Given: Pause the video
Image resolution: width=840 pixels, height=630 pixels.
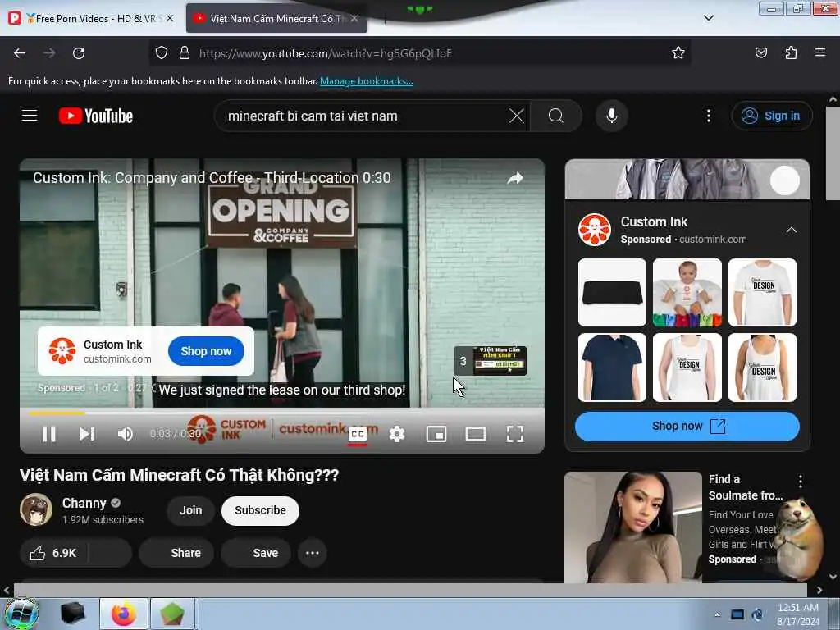Looking at the screenshot, I should pyautogui.click(x=48, y=434).
